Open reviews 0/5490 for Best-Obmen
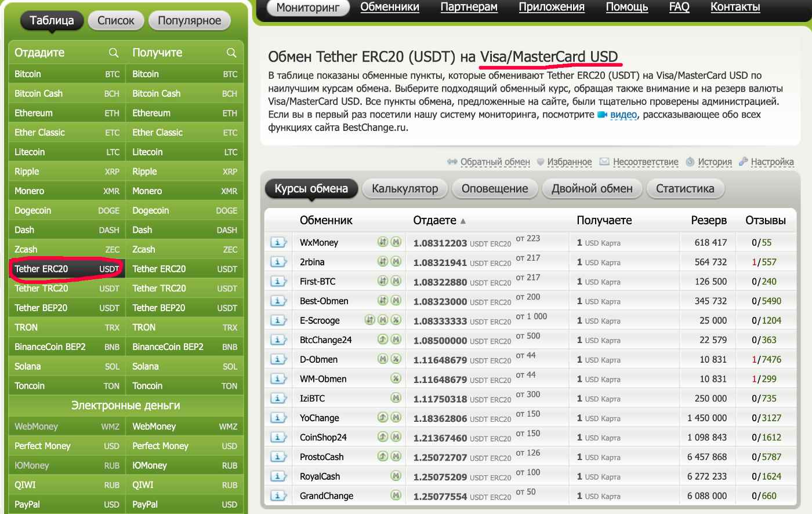 tap(766, 301)
